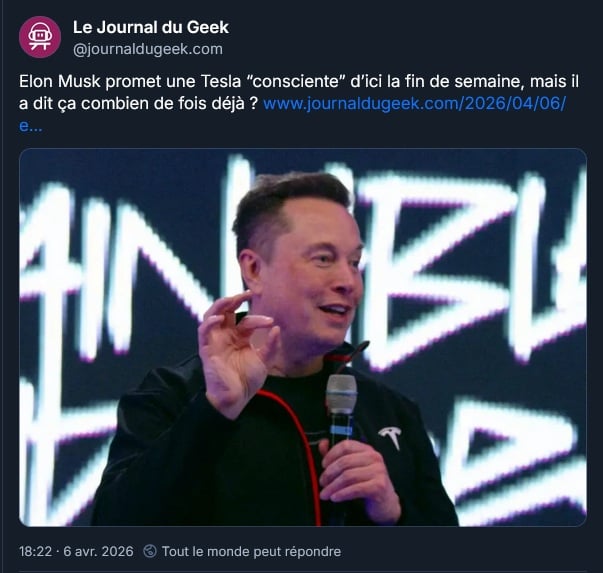The width and height of the screenshot is (603, 573).
Task: Click the Tesla logo on the jacket
Action: click(x=390, y=436)
